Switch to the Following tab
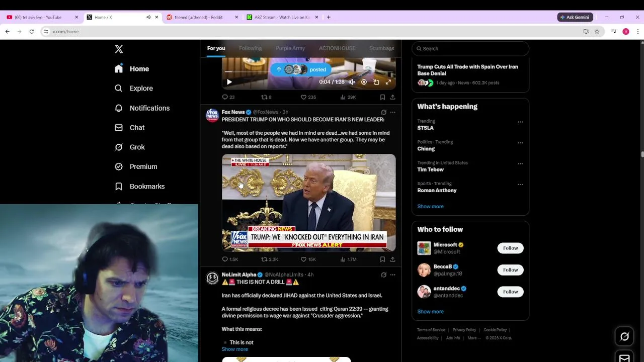The image size is (644, 362). click(250, 48)
